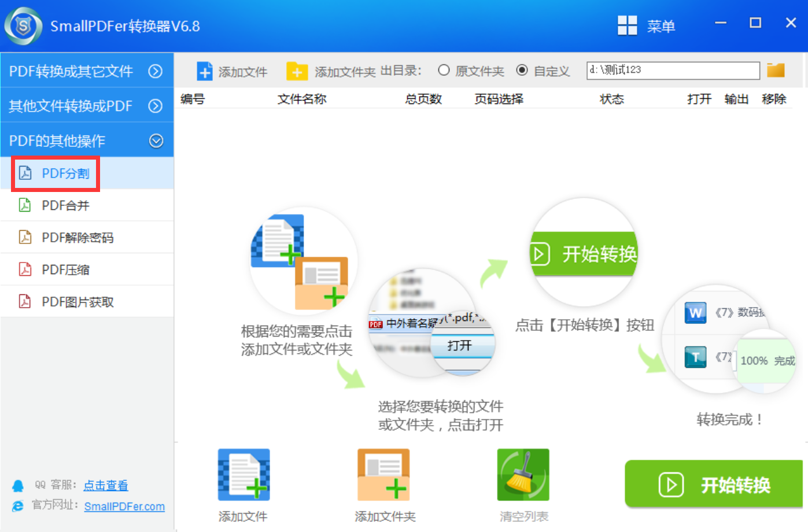Open the SmallPDFer.com website link
This screenshot has width=808, height=532.
click(124, 507)
